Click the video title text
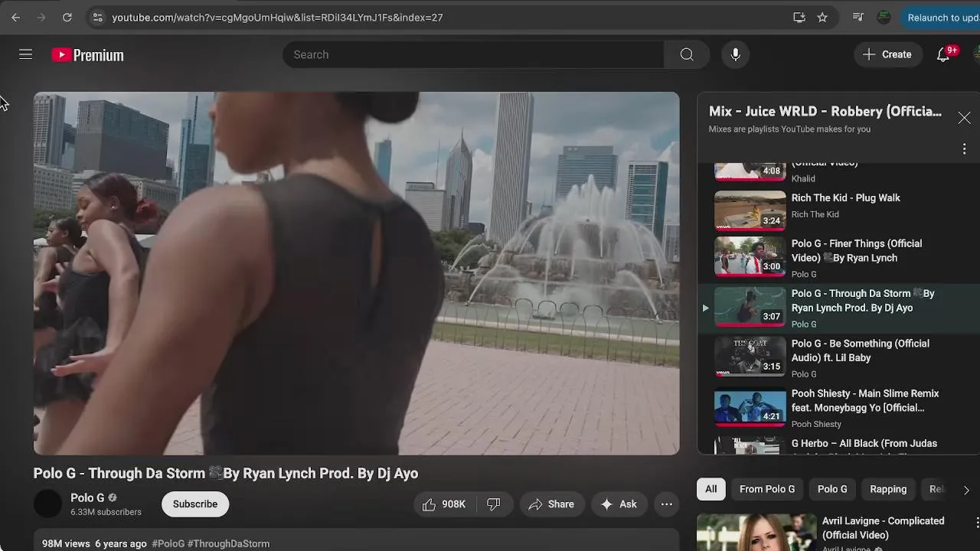 226,473
